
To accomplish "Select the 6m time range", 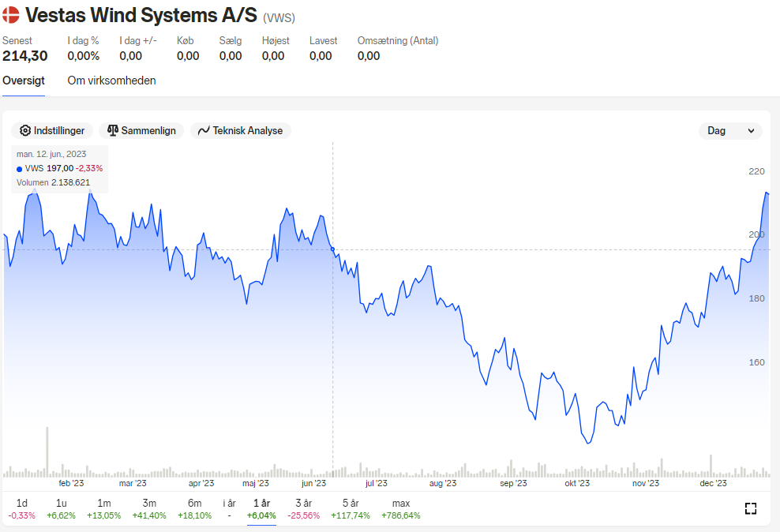I will [194, 508].
